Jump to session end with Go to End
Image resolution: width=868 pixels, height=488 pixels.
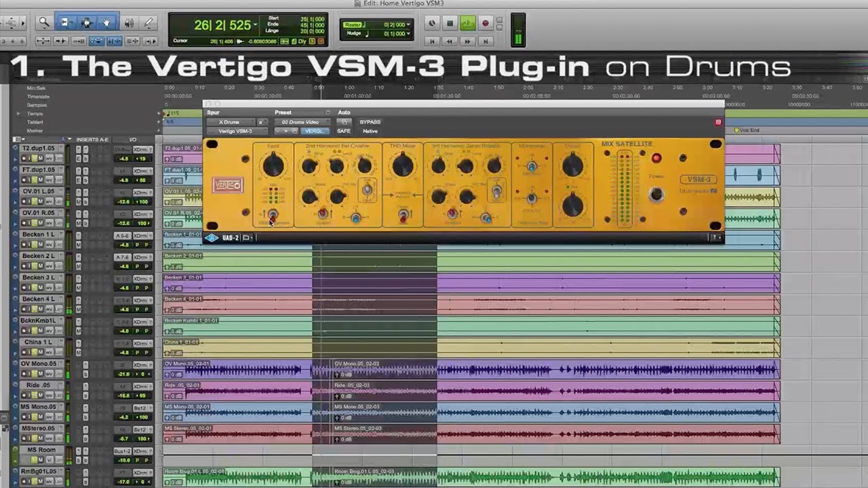pos(485,41)
